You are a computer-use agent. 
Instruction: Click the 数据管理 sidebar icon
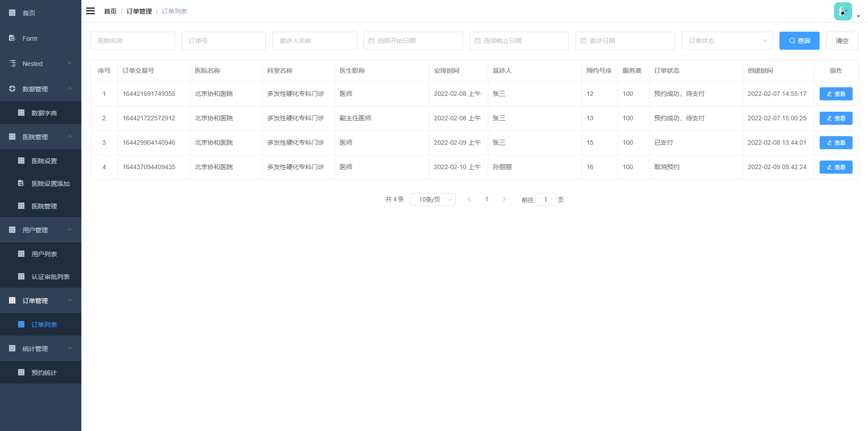click(x=12, y=89)
